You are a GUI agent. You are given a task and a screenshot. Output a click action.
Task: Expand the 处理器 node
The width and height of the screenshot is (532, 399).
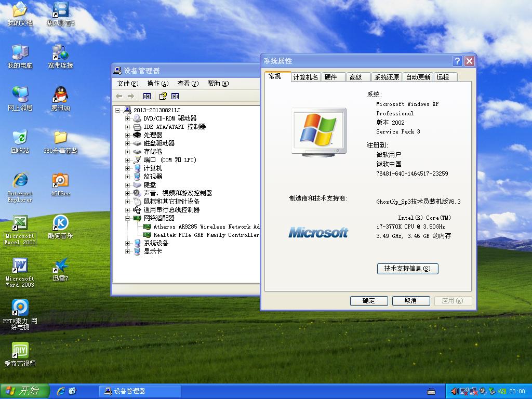point(128,135)
